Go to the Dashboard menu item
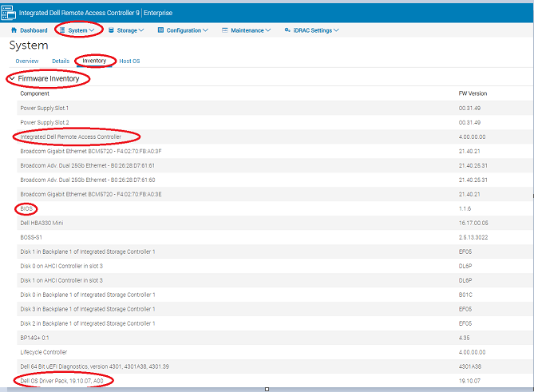Screen dimensions: 534x392 click(x=30, y=30)
